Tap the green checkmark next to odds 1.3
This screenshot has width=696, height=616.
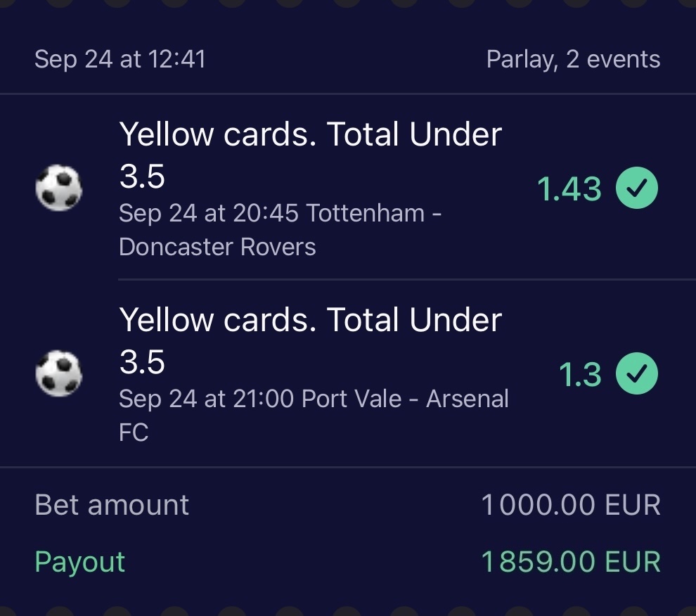pos(637,374)
